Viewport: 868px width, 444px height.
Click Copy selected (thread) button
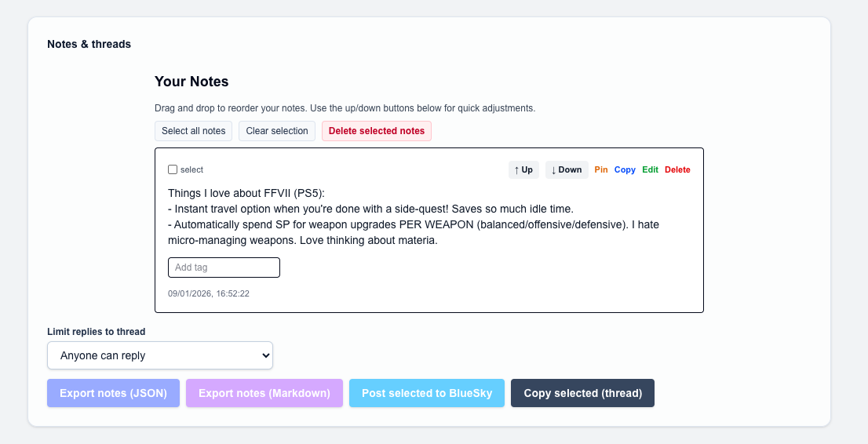582,393
